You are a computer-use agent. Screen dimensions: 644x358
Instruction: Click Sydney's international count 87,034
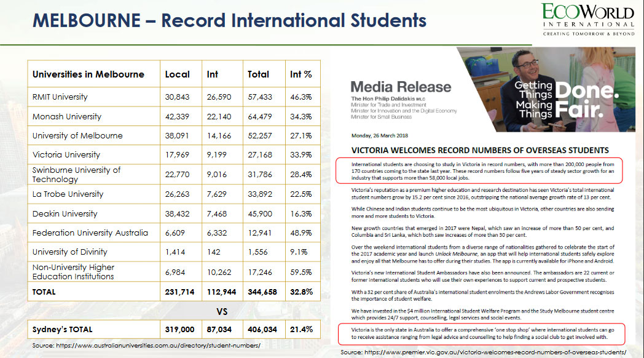[219, 330]
